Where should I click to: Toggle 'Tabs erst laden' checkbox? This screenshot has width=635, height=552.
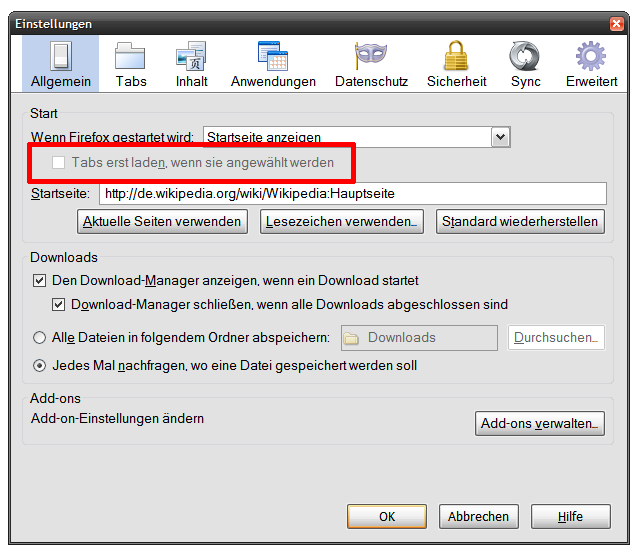58,162
